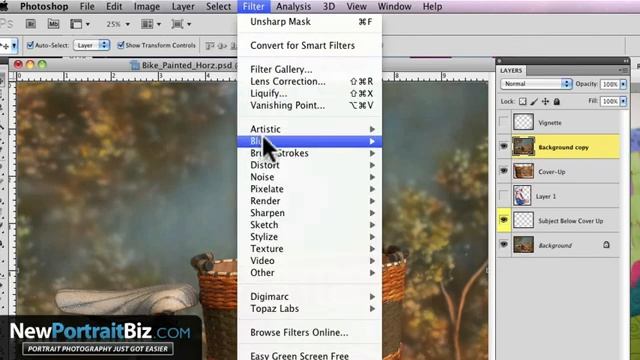The width and height of the screenshot is (640, 360).
Task: Hide the Cover-Up layer
Action: tap(504, 171)
